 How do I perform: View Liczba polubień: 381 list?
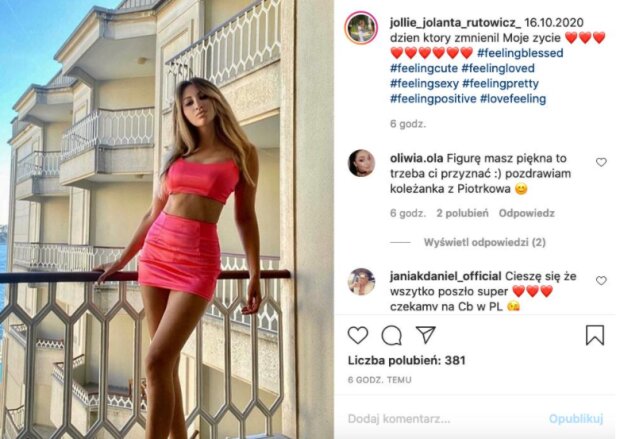click(406, 360)
